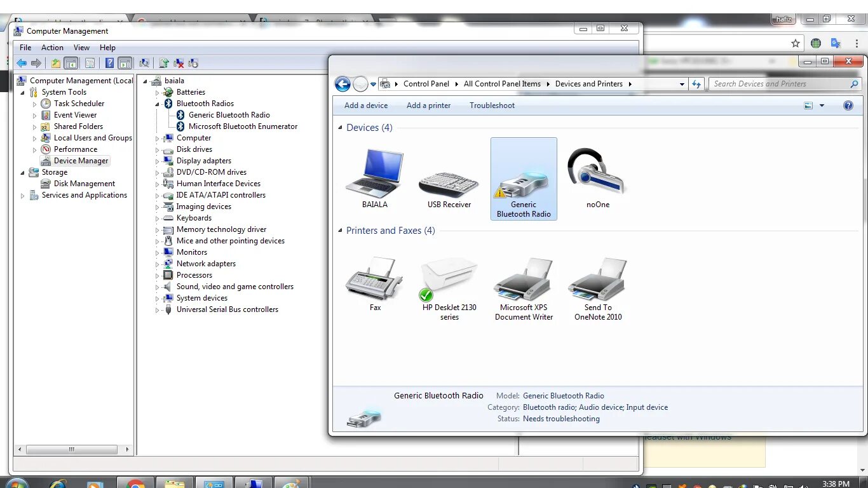This screenshot has width=868, height=488.
Task: Collapse the System Tools node
Action: pos(23,92)
